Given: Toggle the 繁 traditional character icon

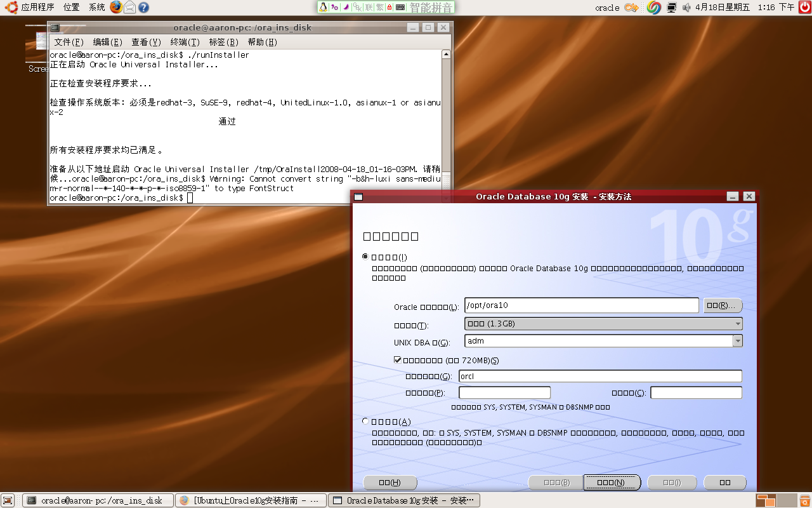Looking at the screenshot, I should 379,8.
